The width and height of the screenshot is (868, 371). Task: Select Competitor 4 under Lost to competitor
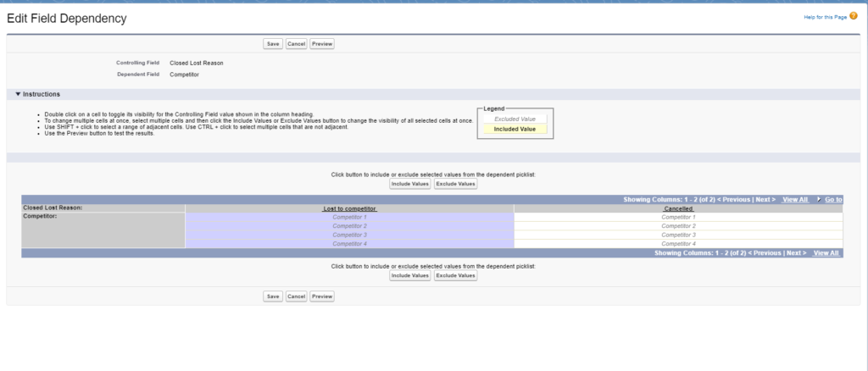349,244
